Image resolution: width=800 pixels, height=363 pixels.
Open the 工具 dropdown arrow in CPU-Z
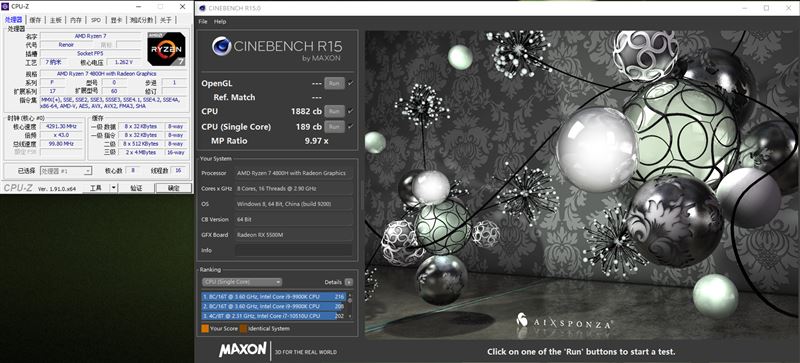[114, 188]
